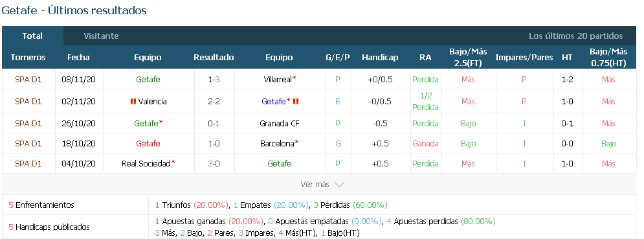Screen dimensions: 644x239
Task: Click the Valencia team name
Action: pos(152,101)
